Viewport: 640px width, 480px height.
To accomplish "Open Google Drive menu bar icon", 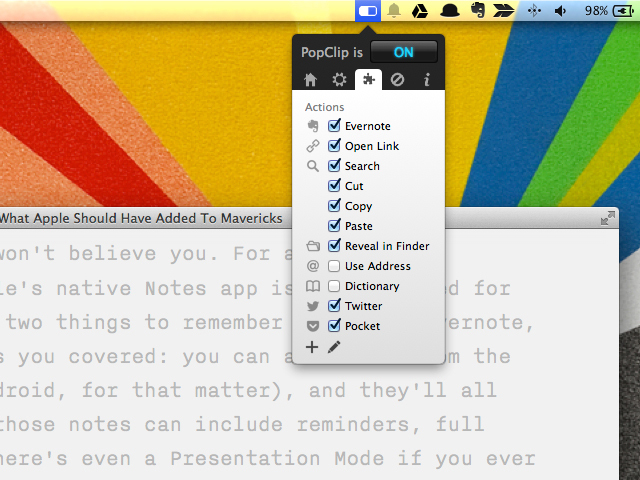I will [420, 11].
